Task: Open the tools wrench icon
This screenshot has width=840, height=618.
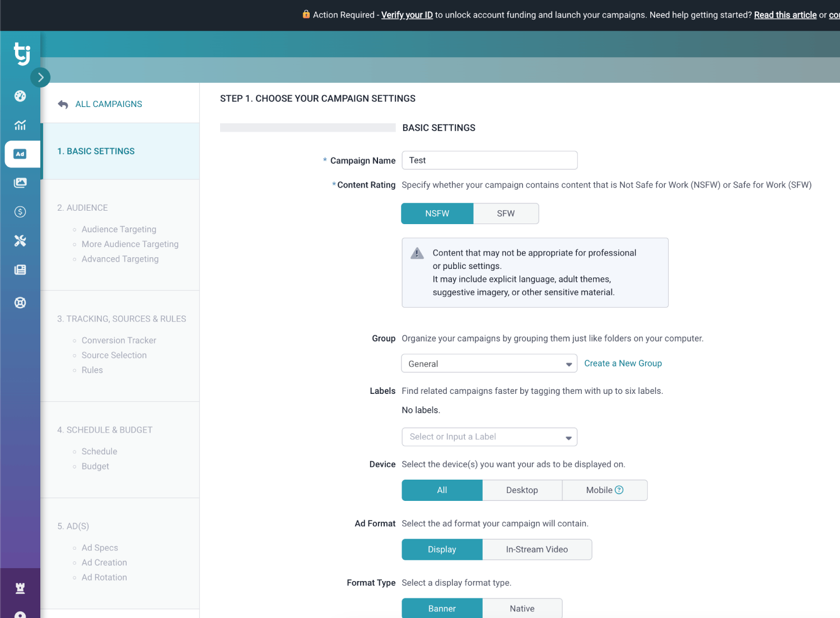Action: (x=20, y=241)
